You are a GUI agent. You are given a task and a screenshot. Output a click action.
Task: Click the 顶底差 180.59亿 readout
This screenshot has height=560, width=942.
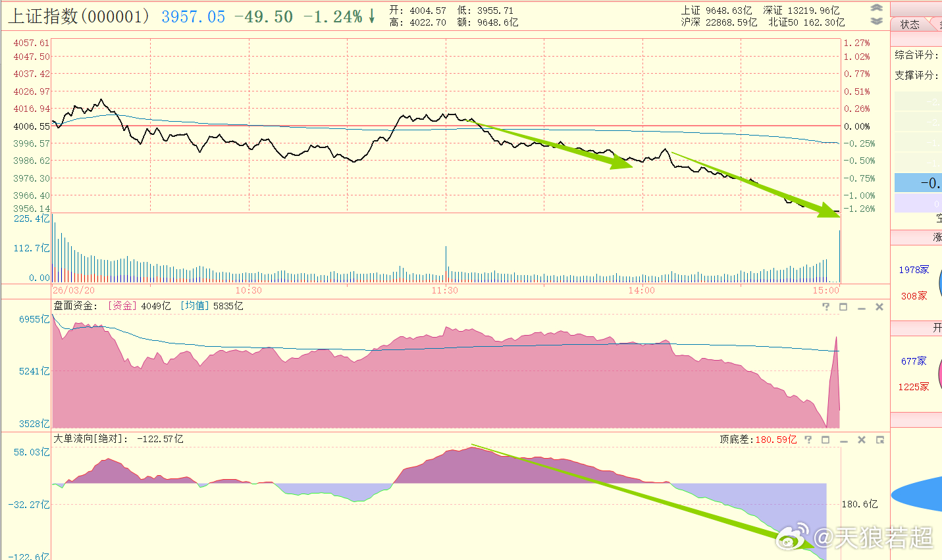pyautogui.click(x=758, y=440)
